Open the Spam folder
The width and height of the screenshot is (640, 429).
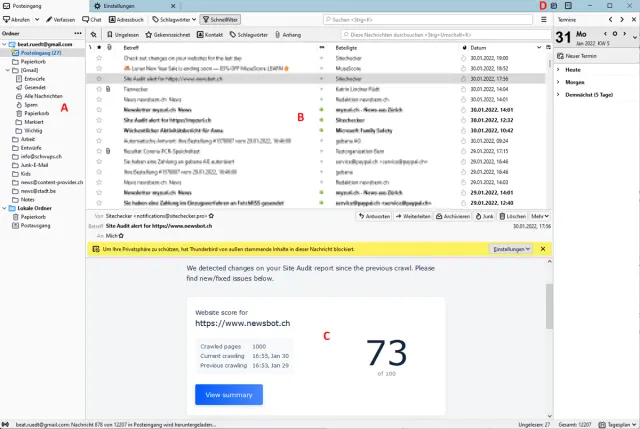point(31,105)
